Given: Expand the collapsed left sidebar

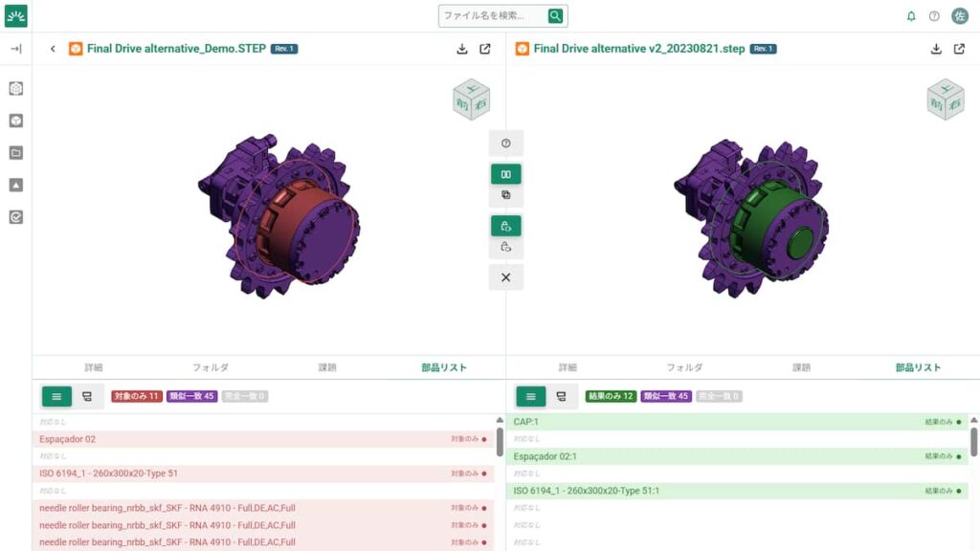Looking at the screenshot, I should pos(16,49).
